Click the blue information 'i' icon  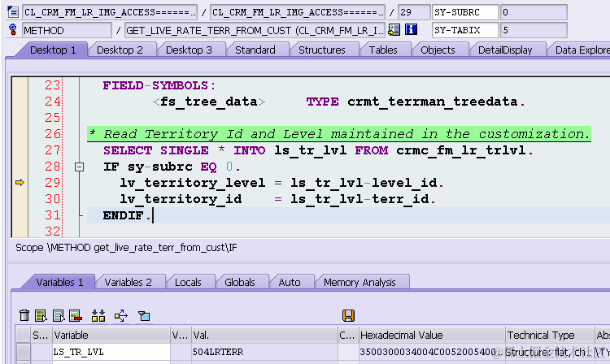[x=411, y=29]
